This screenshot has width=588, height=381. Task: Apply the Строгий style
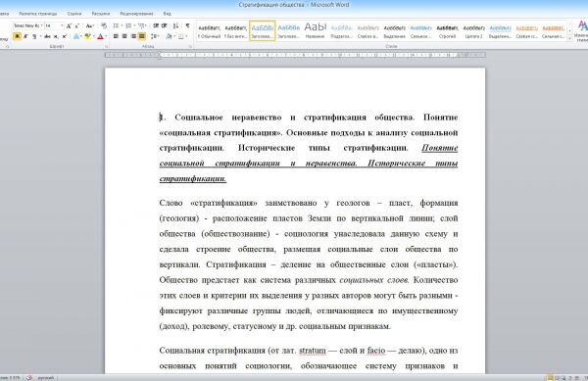pos(448,30)
